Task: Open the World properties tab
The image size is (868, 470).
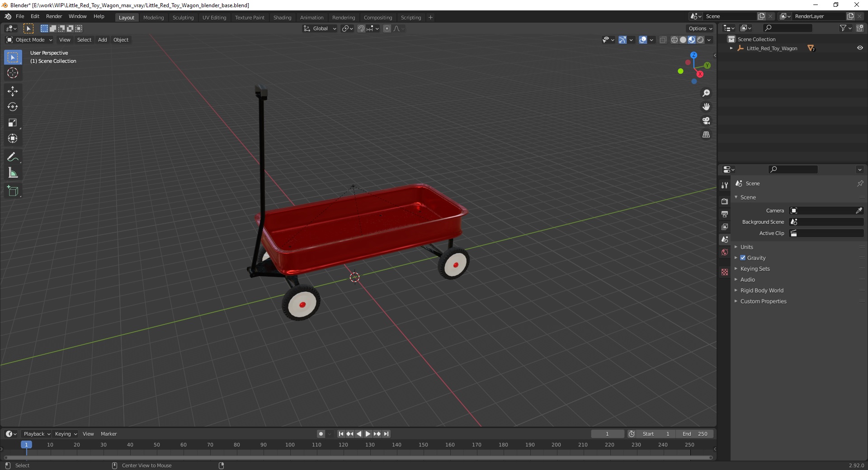Action: pyautogui.click(x=725, y=252)
